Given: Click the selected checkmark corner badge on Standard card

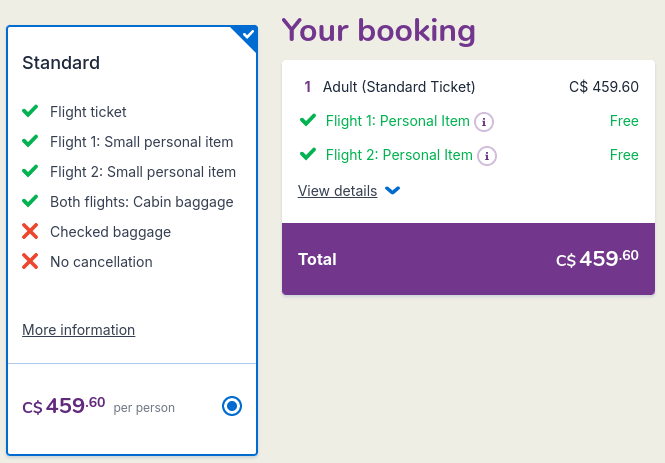Looking at the screenshot, I should click(x=247, y=36).
